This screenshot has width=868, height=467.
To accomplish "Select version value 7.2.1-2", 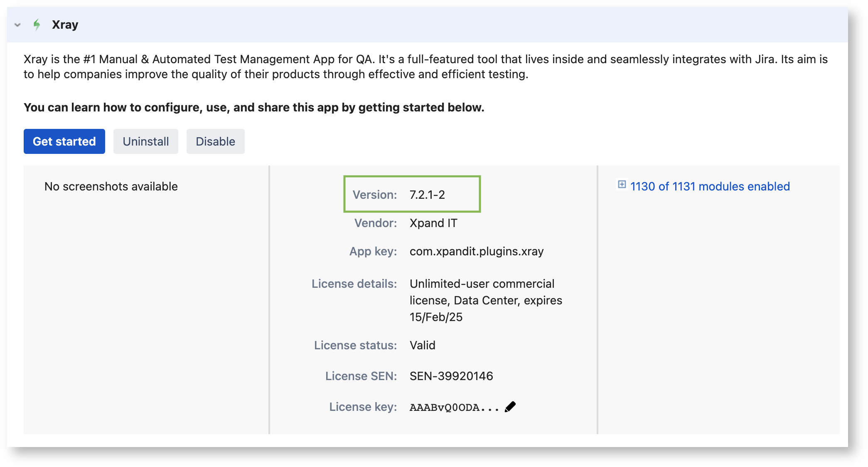I will click(x=427, y=195).
